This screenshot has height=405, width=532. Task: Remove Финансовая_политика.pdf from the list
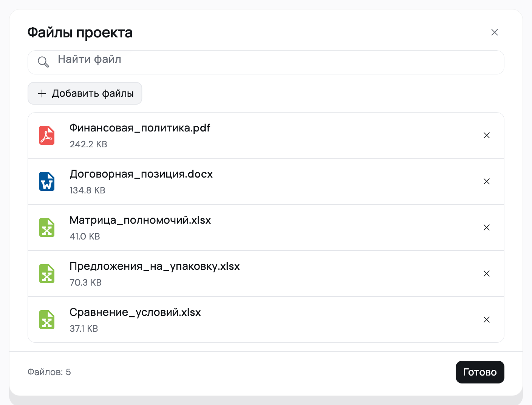click(487, 135)
